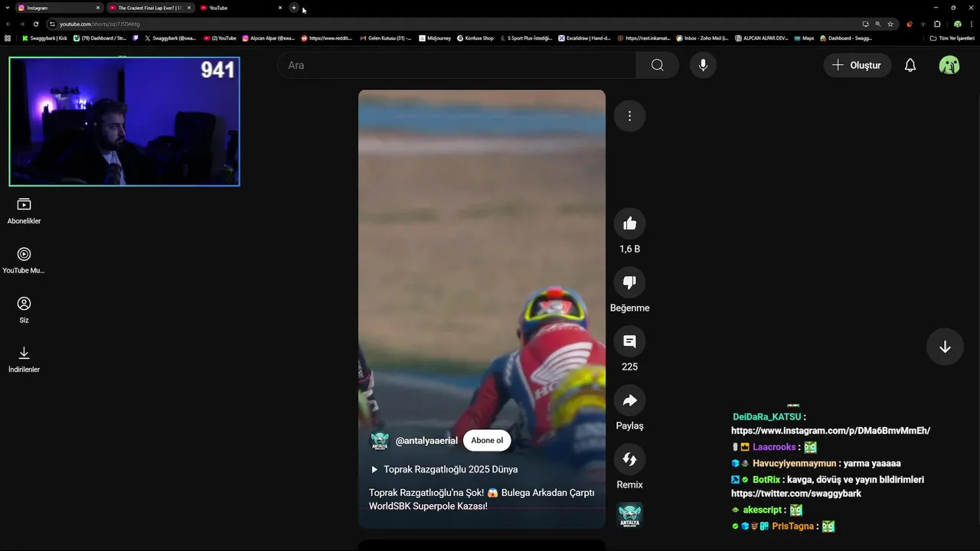This screenshot has width=980, height=551.
Task: Click the shorts video player
Action: (482, 308)
